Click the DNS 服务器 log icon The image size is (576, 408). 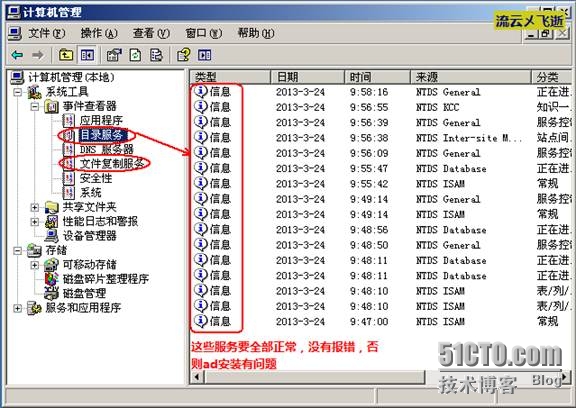point(68,149)
